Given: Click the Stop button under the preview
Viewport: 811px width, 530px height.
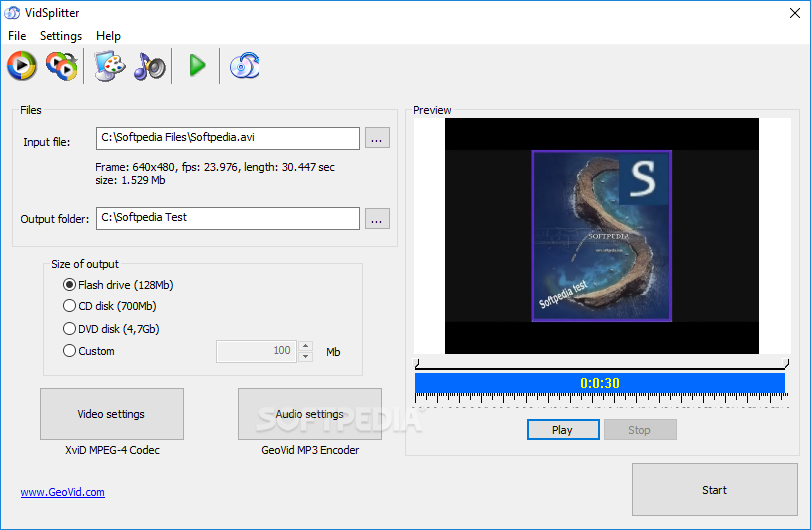Looking at the screenshot, I should coord(640,430).
